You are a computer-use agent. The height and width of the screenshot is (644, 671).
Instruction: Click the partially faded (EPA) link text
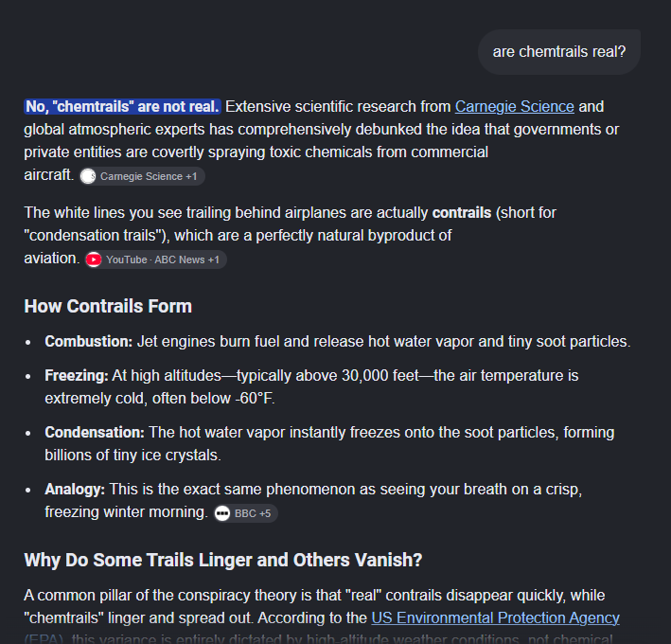pos(44,638)
